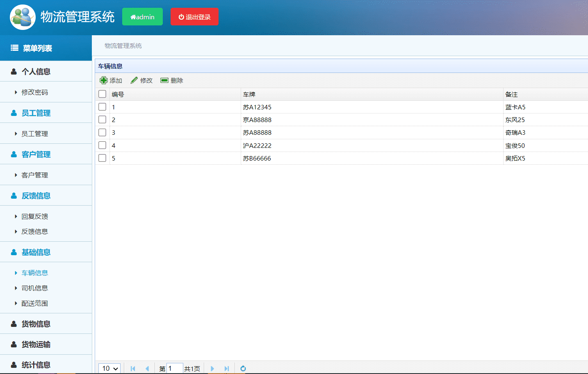Image resolution: width=588 pixels, height=374 pixels.
Task: Go to first page arrow icon
Action: tap(133, 368)
